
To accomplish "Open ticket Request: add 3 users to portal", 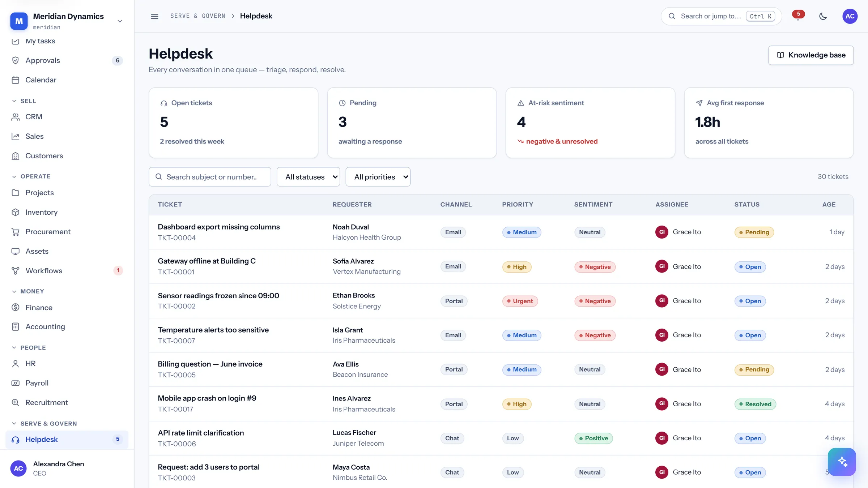I will [209, 467].
